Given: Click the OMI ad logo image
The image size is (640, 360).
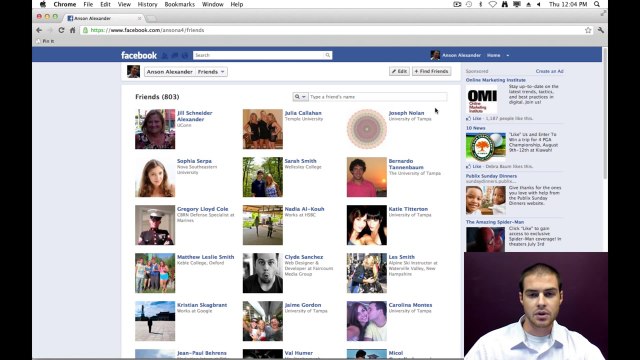Looking at the screenshot, I should [x=482, y=100].
